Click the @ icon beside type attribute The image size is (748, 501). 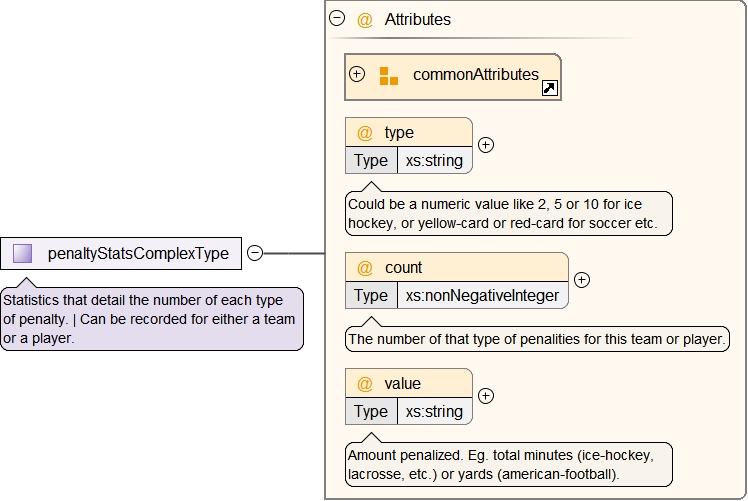(365, 133)
